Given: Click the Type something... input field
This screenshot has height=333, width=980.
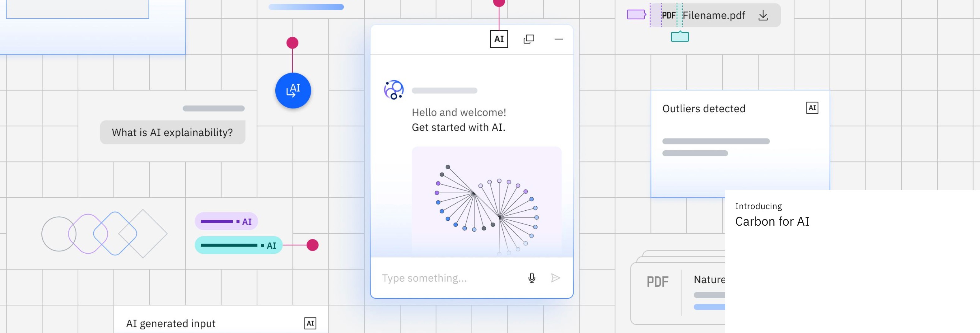Looking at the screenshot, I should (x=472, y=278).
